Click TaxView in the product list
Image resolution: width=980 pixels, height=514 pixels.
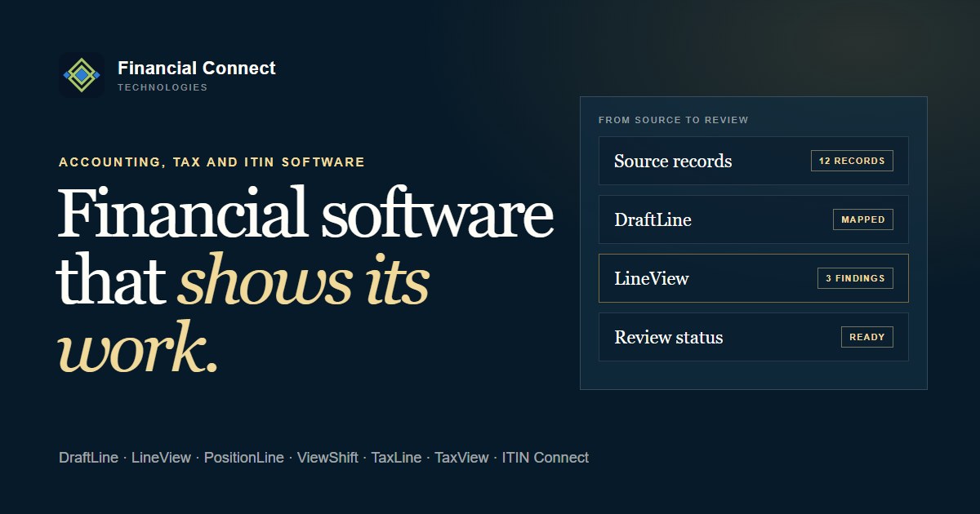[461, 458]
